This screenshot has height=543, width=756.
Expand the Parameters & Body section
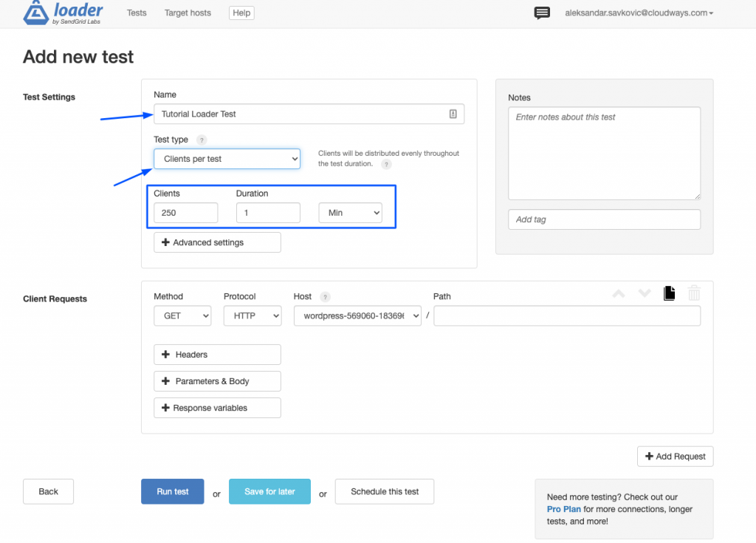[217, 381]
